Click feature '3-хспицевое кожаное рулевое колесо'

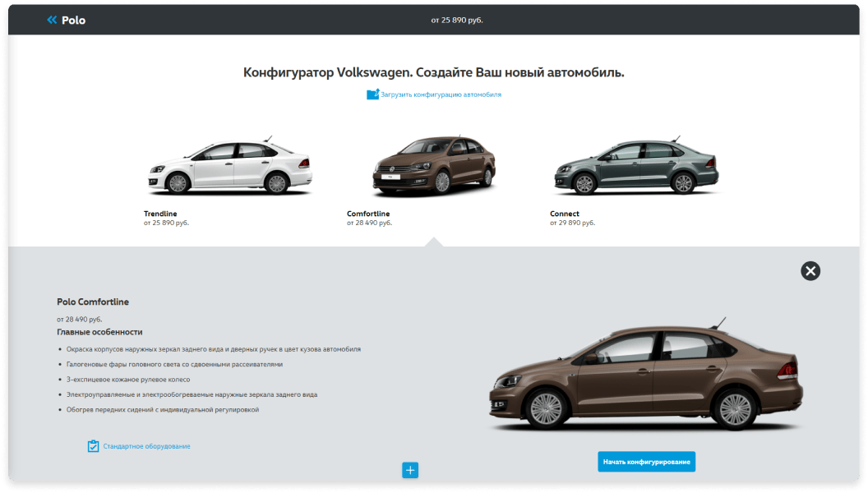coord(128,380)
